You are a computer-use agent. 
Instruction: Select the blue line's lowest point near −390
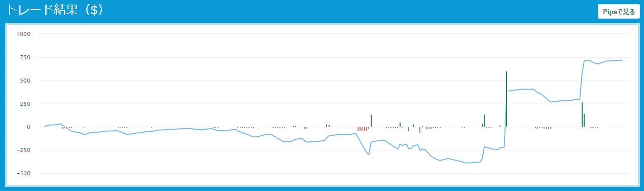(467, 163)
